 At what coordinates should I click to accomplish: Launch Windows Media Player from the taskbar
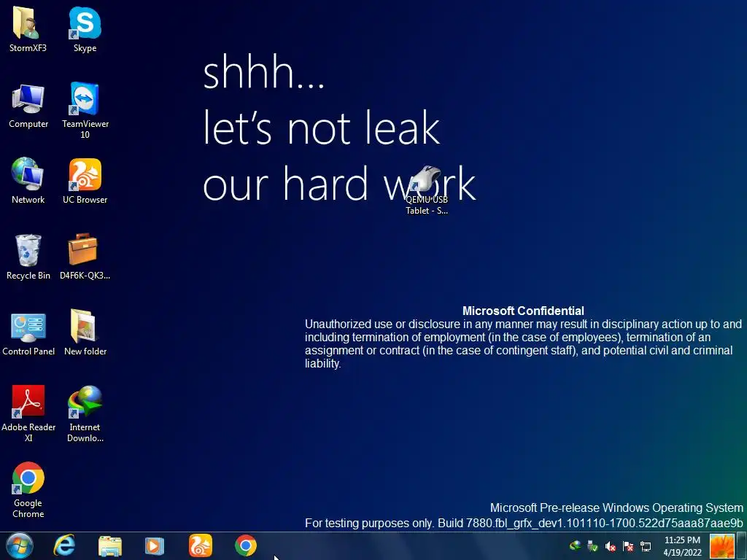coord(155,545)
